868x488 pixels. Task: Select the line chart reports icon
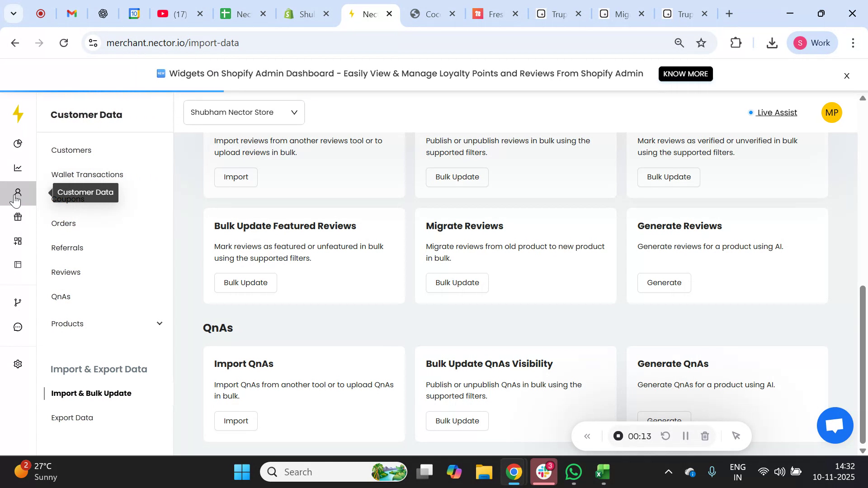[18, 168]
